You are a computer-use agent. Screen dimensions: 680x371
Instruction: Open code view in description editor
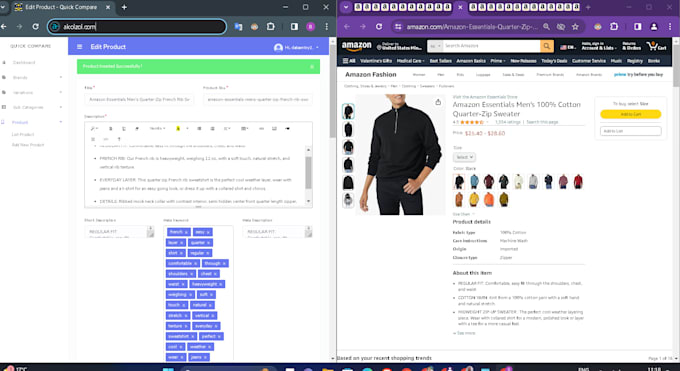[x=106, y=139]
